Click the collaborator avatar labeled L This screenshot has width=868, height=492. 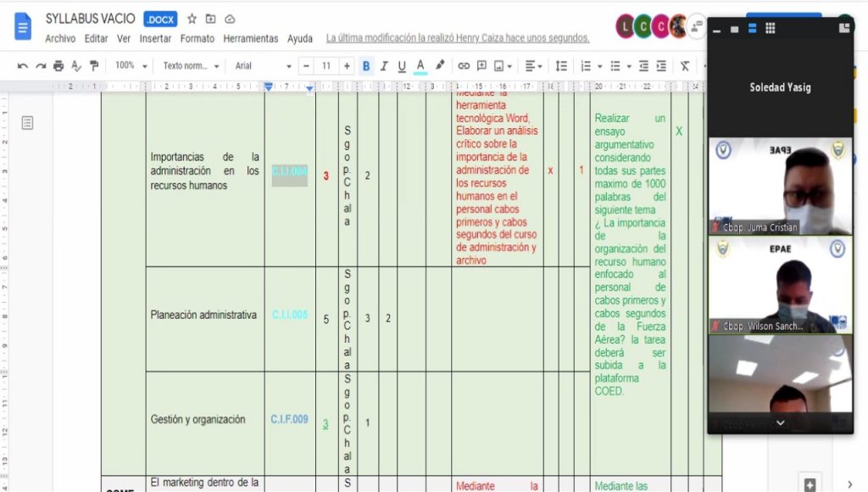[625, 26]
